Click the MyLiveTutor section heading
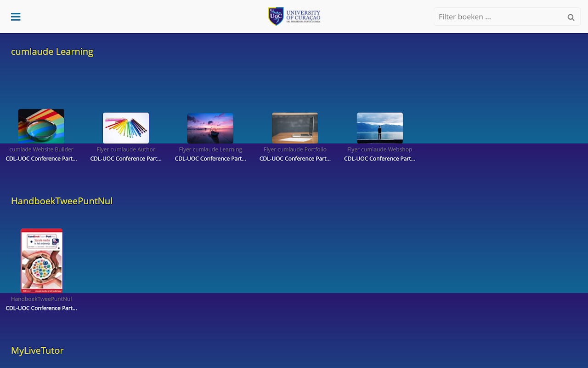Screen dimensions: 588x368 (37, 351)
